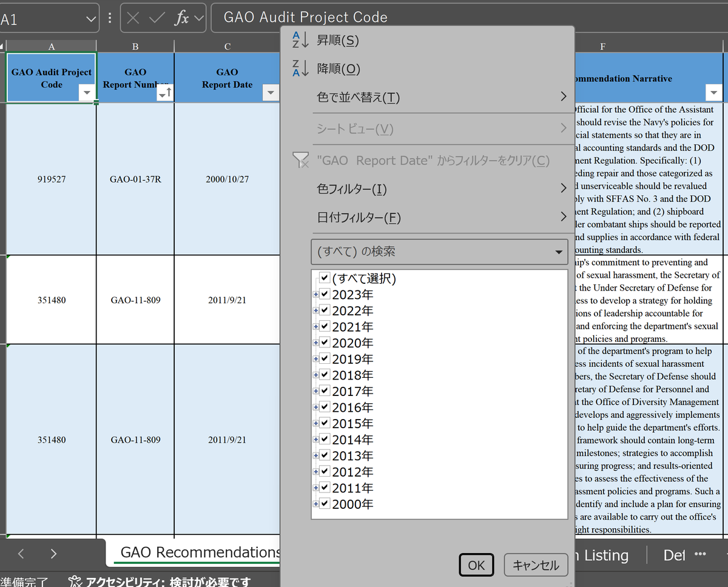
Task: Open GAO Report Date filter dropdown
Action: tap(270, 93)
